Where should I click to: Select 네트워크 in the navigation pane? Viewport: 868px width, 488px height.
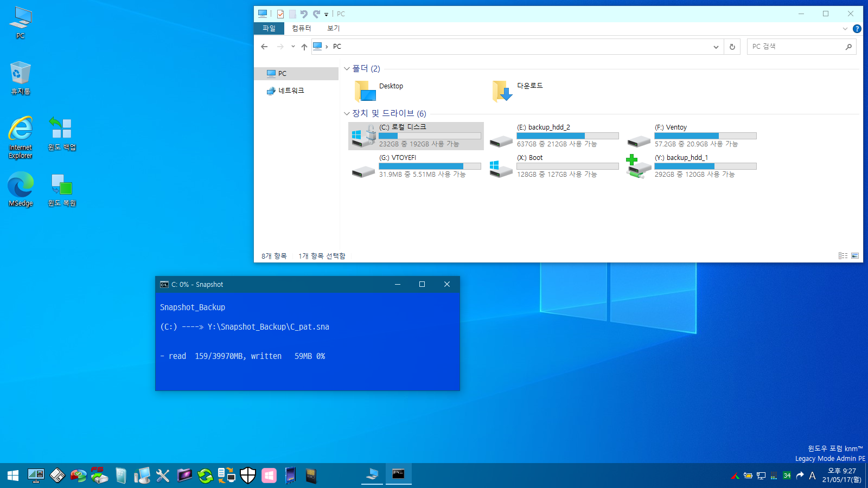tap(296, 91)
